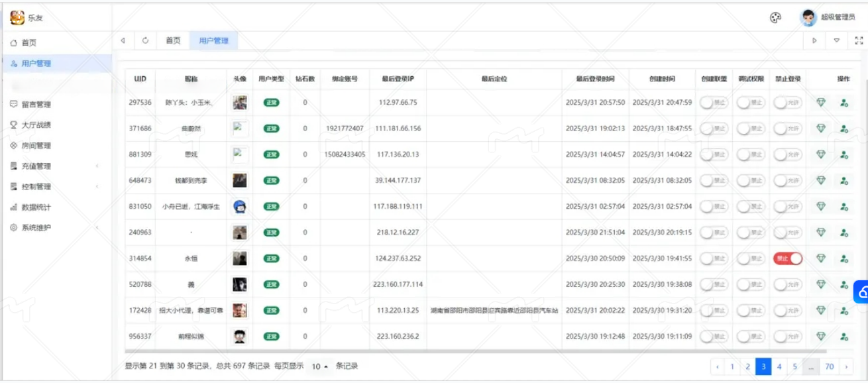Select the 用户管理 tab

213,40
